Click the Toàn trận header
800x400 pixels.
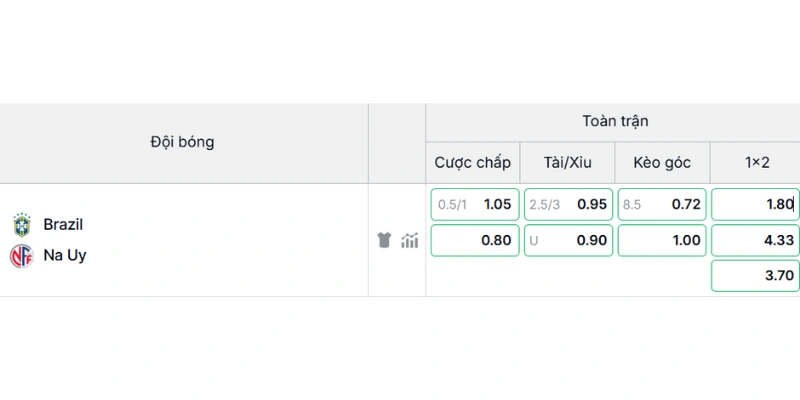coord(615,121)
